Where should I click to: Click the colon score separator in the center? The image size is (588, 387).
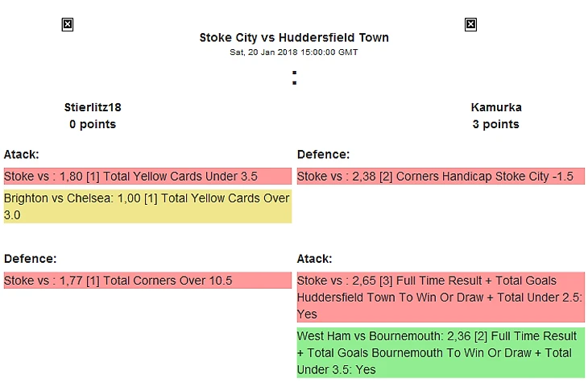pos(294,78)
